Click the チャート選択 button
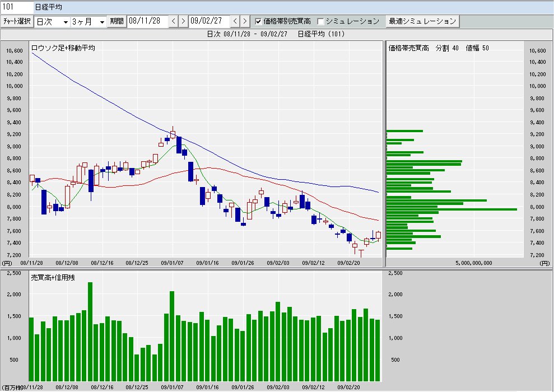554x392 pixels. (17, 21)
